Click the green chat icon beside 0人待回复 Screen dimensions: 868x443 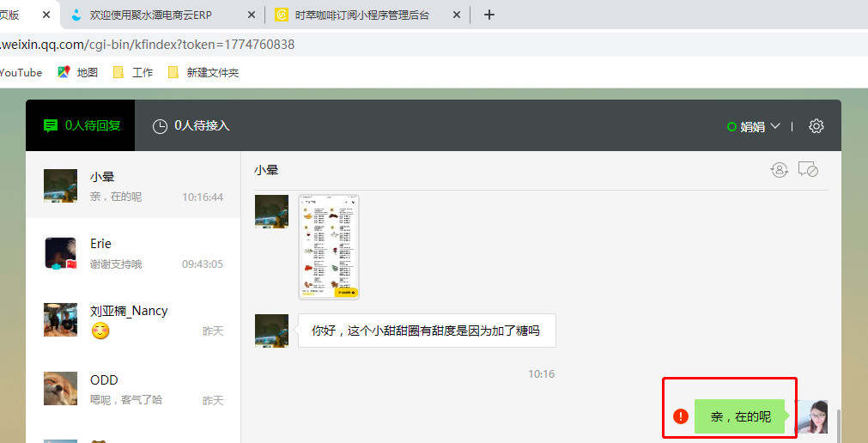(x=51, y=125)
